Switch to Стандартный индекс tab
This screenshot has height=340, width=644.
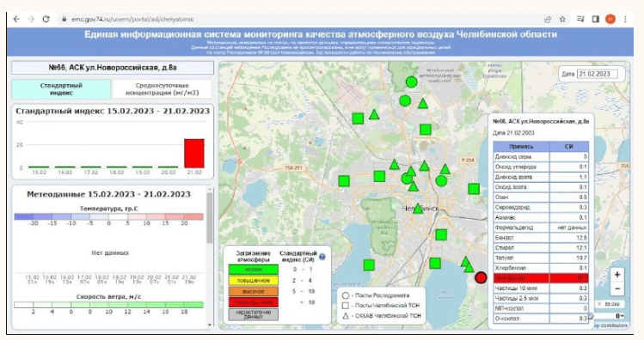tap(62, 89)
